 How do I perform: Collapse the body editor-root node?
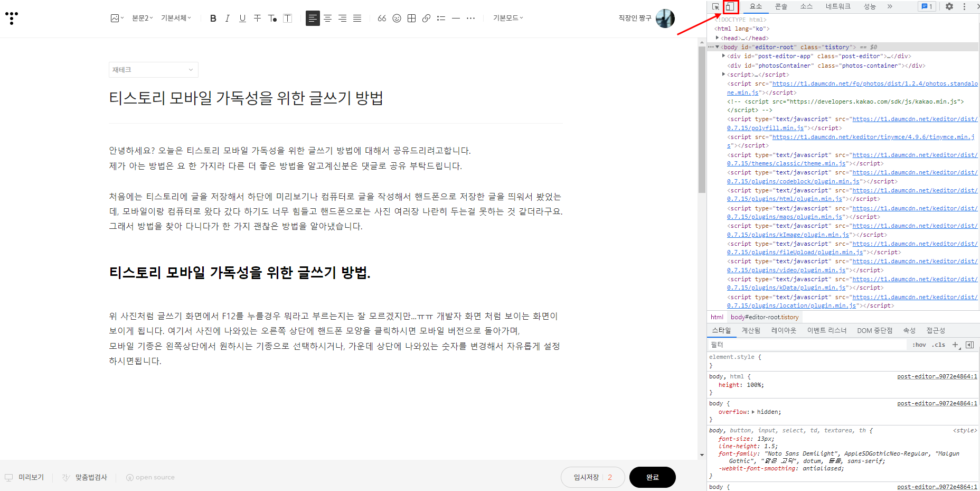click(717, 47)
